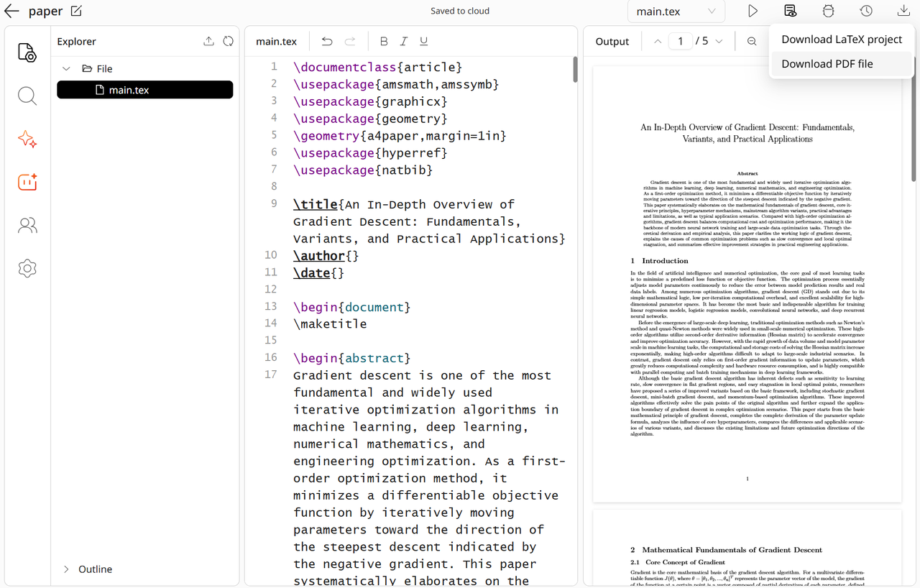Screen dimensions: 920x588
Task: Collapse the File folder in Explorer
Action: pyautogui.click(x=66, y=68)
